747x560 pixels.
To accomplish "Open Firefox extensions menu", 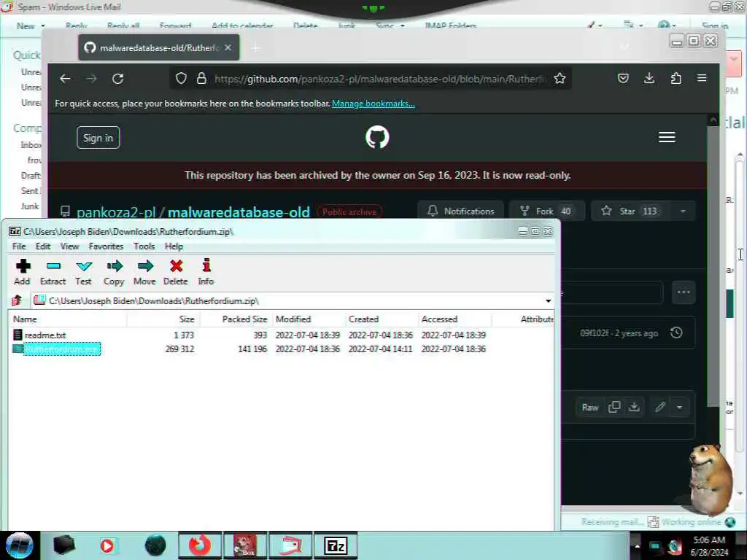I will tap(676, 78).
